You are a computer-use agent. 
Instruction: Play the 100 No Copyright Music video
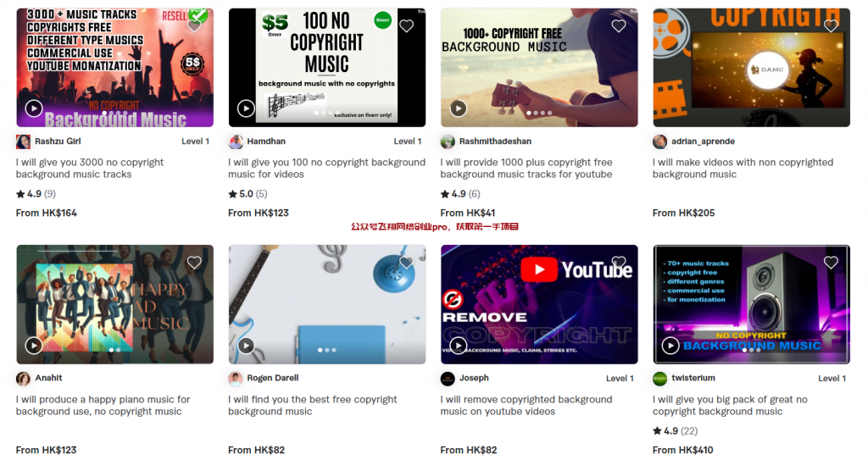pos(246,108)
